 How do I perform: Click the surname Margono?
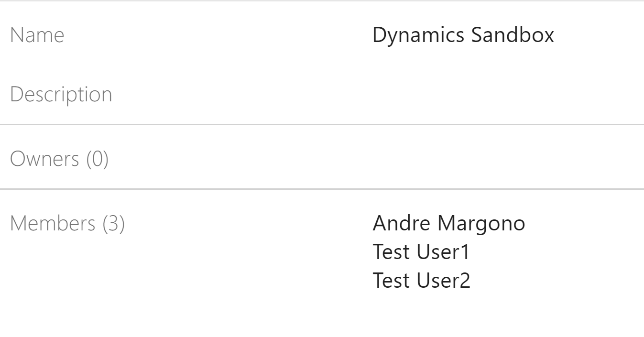coord(481,223)
